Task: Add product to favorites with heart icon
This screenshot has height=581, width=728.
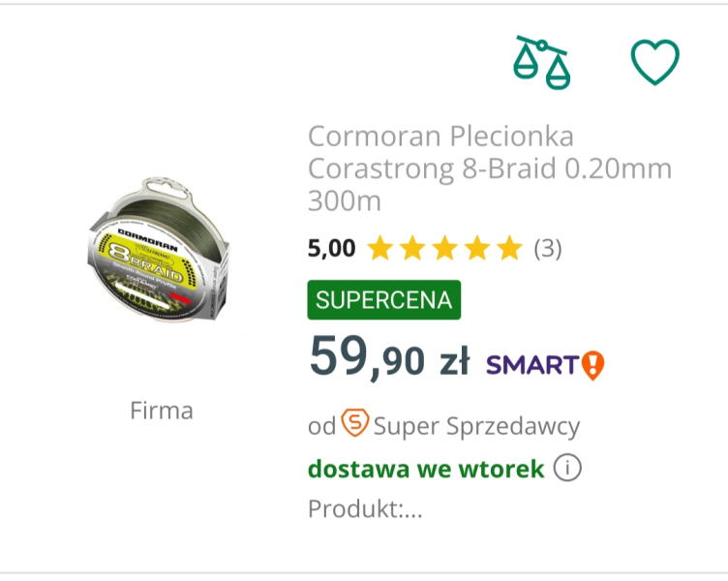Action: pyautogui.click(x=655, y=62)
